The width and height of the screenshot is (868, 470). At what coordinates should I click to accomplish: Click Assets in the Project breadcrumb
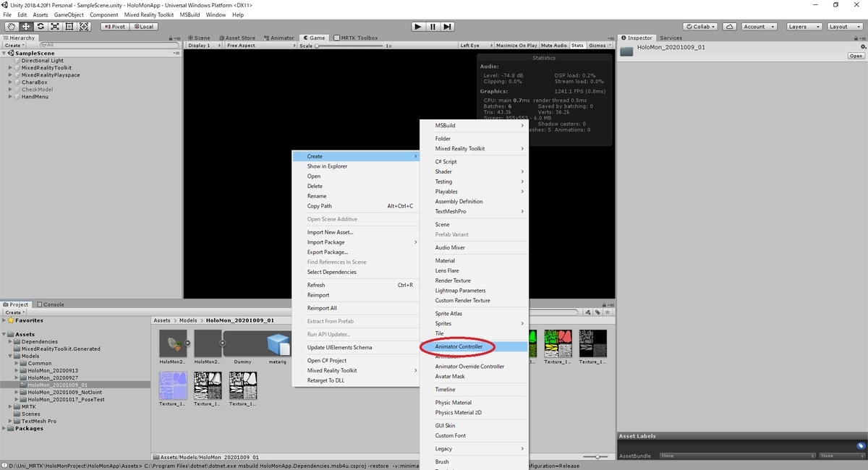point(162,320)
